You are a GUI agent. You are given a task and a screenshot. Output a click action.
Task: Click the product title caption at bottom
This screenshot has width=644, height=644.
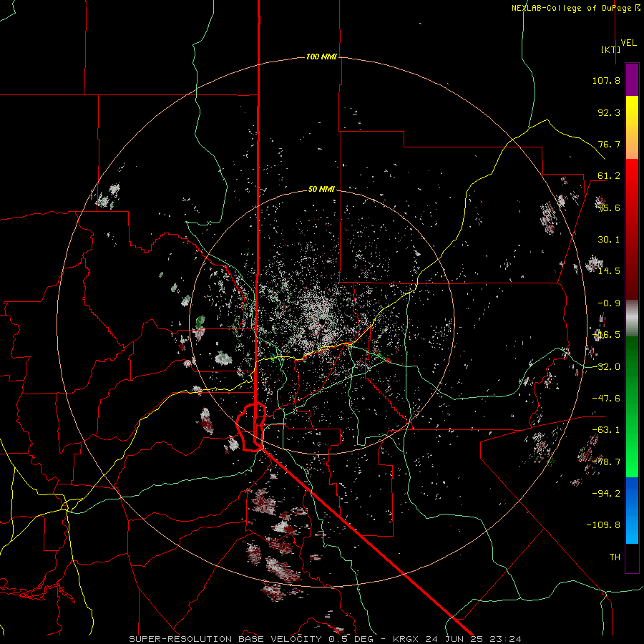[326, 639]
